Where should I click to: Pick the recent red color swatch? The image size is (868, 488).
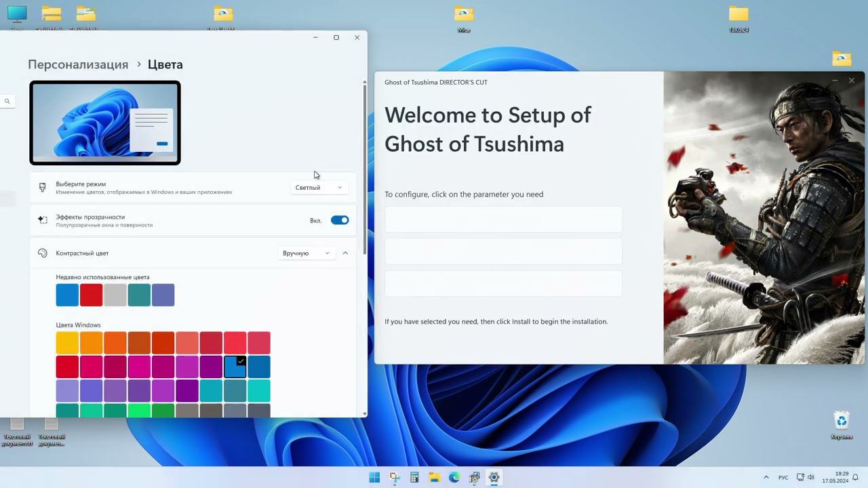(x=91, y=295)
